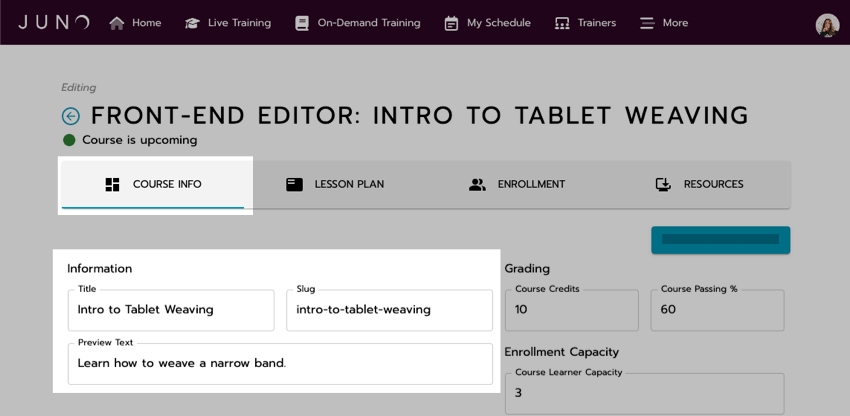Open Live Training graduation cap icon
Screen dimensions: 850x416
192,23
